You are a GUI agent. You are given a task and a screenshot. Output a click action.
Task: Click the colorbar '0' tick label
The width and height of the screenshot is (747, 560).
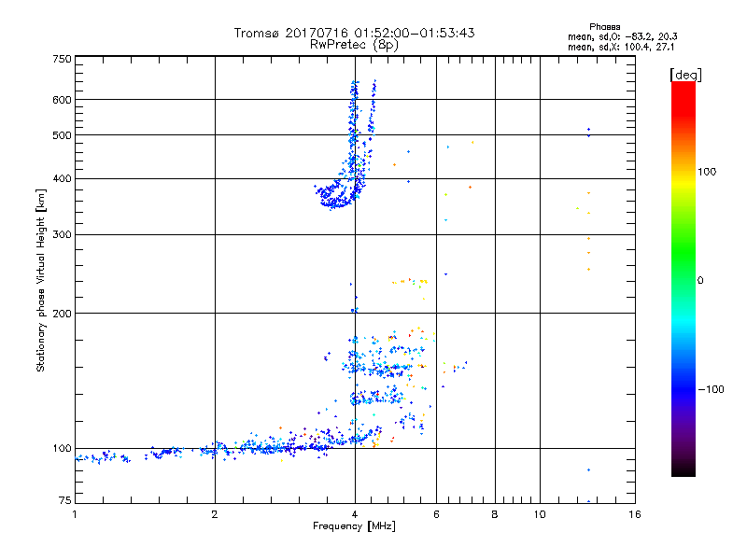[700, 281]
